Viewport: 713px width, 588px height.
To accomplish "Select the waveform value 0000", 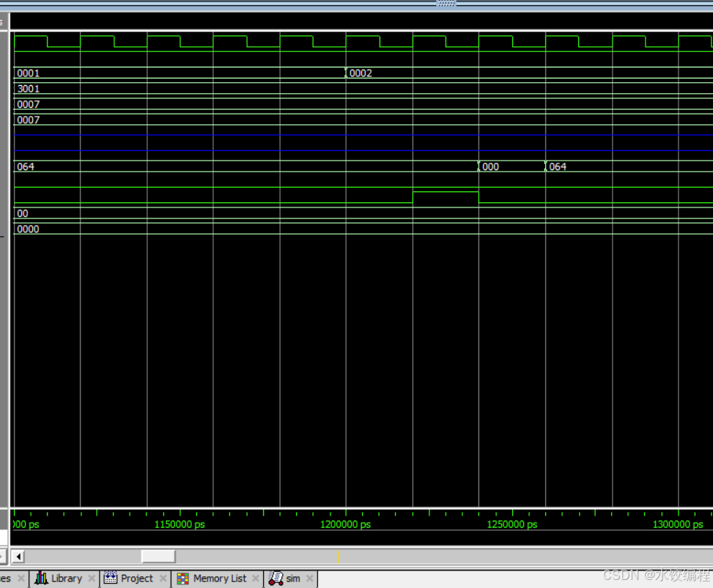I will (x=28, y=229).
